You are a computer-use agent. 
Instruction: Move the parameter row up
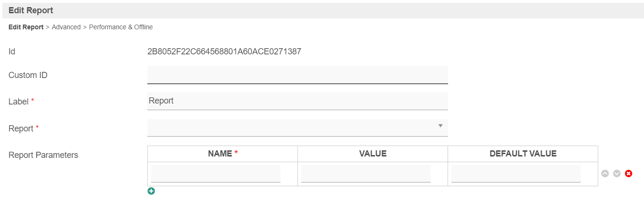(x=605, y=173)
